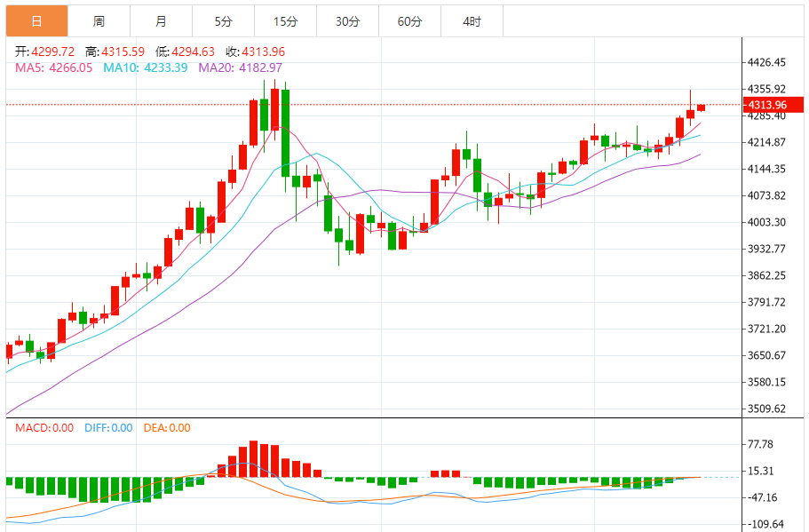Click the 15.31 MACD axis label

[x=760, y=471]
